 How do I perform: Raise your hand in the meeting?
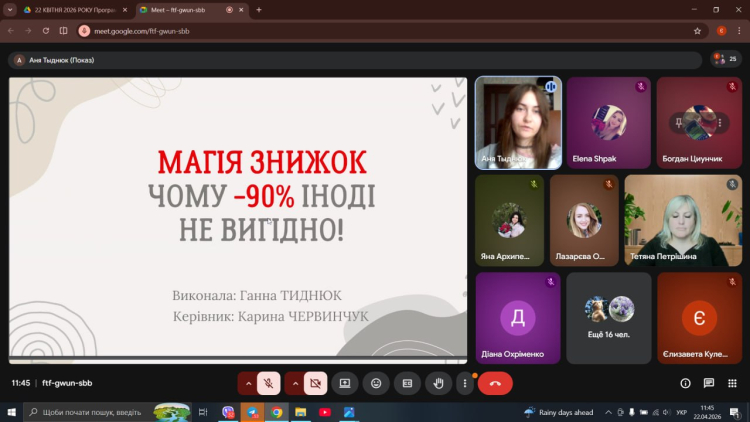point(437,383)
